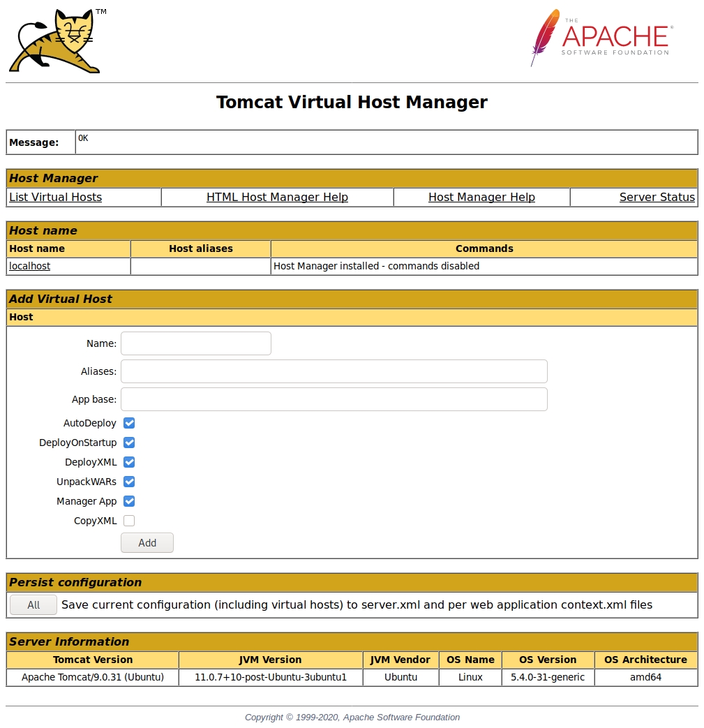Turn off the Manager App checkbox

tap(129, 501)
